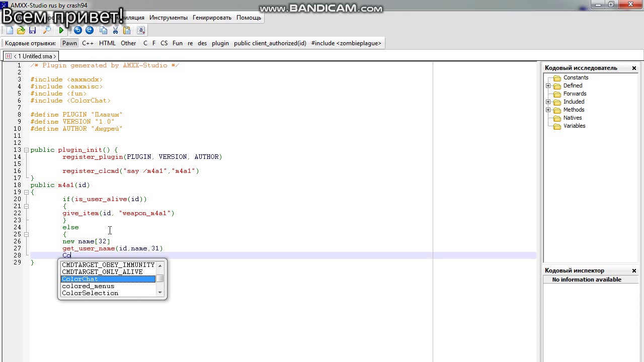Select the Pawn snippets language
Screen dimensions: 644x362
tap(70, 43)
